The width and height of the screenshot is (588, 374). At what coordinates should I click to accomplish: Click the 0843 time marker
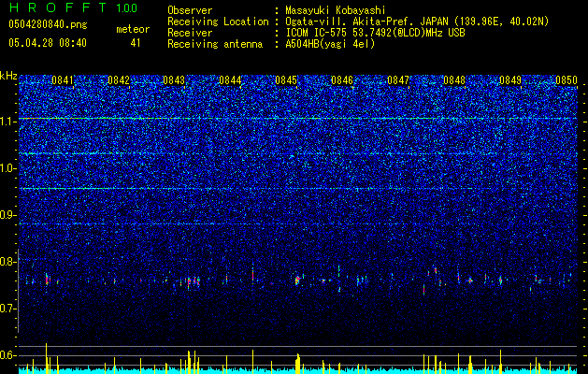pyautogui.click(x=175, y=80)
